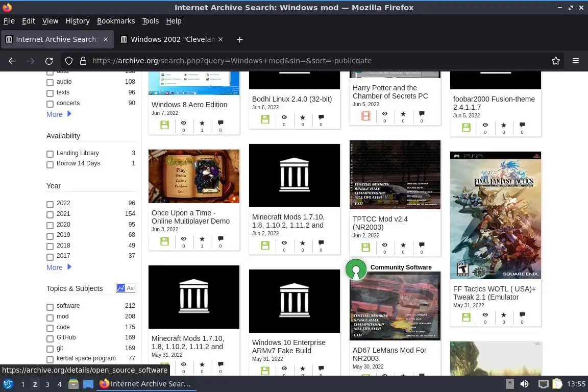Filter results by year 2019
The image size is (588, 392).
(x=50, y=236)
